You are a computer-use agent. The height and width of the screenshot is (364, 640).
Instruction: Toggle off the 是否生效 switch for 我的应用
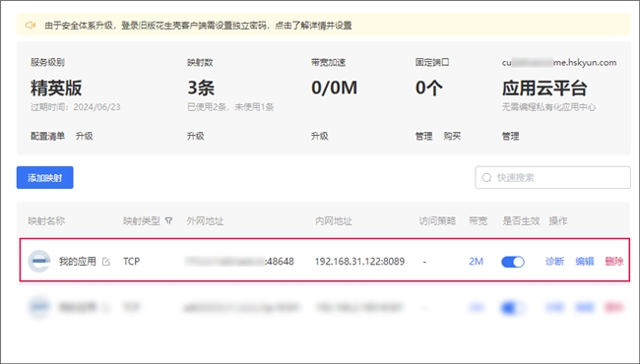pos(513,262)
